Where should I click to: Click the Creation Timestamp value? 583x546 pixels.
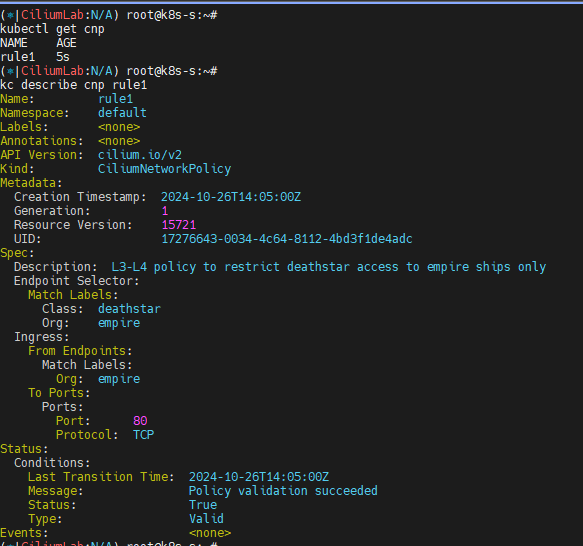point(231,197)
